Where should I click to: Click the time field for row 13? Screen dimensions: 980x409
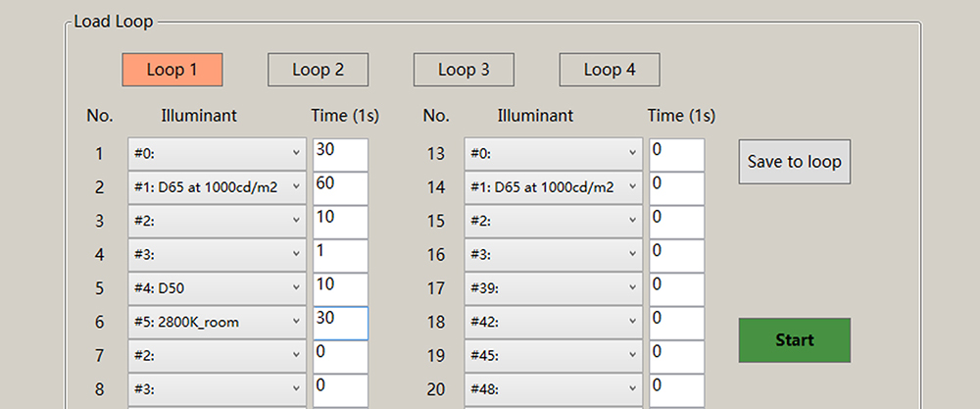point(677,154)
